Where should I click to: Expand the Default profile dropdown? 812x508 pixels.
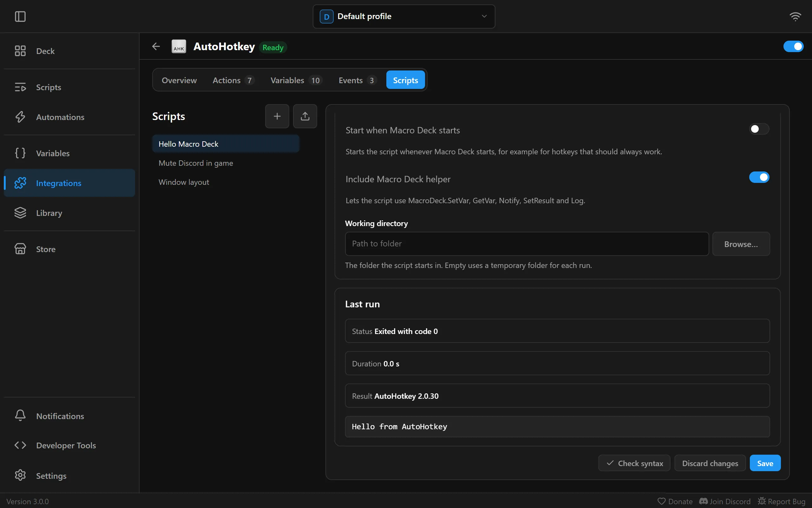404,17
